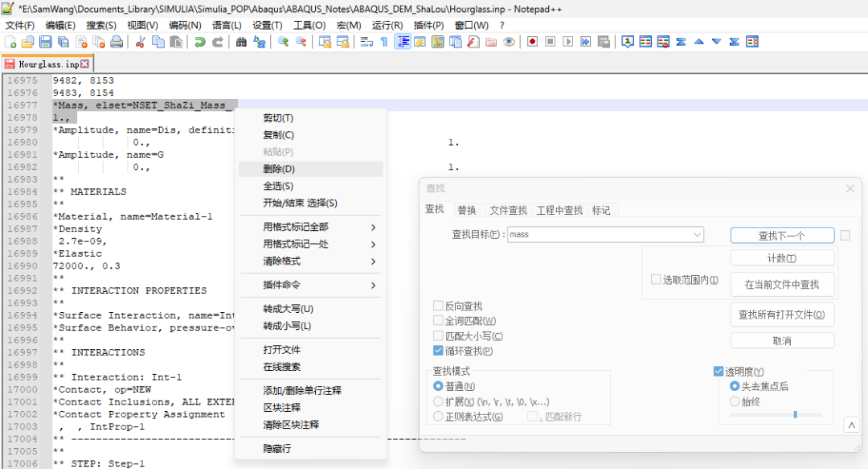Open the 文件(F) menu
Image resolution: width=868 pixels, height=469 pixels.
(19, 26)
